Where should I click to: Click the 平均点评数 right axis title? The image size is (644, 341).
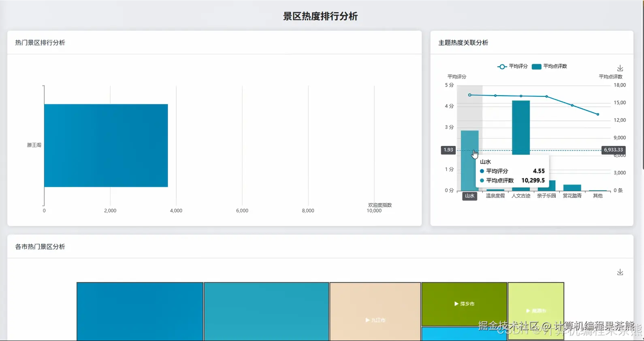611,76
